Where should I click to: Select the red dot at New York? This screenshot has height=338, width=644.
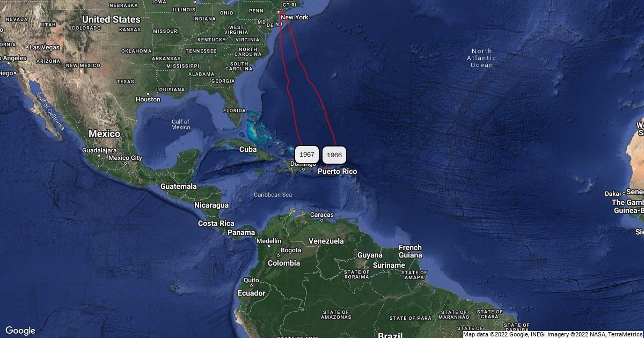(x=279, y=12)
